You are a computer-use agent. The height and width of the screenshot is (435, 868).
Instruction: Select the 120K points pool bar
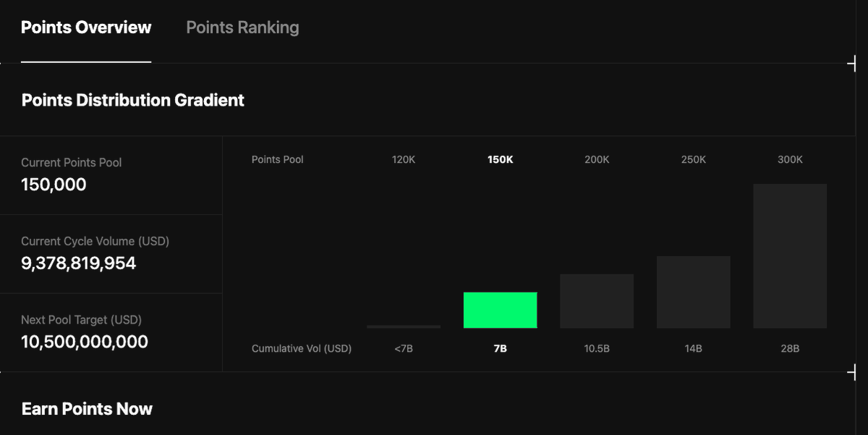[x=404, y=327]
